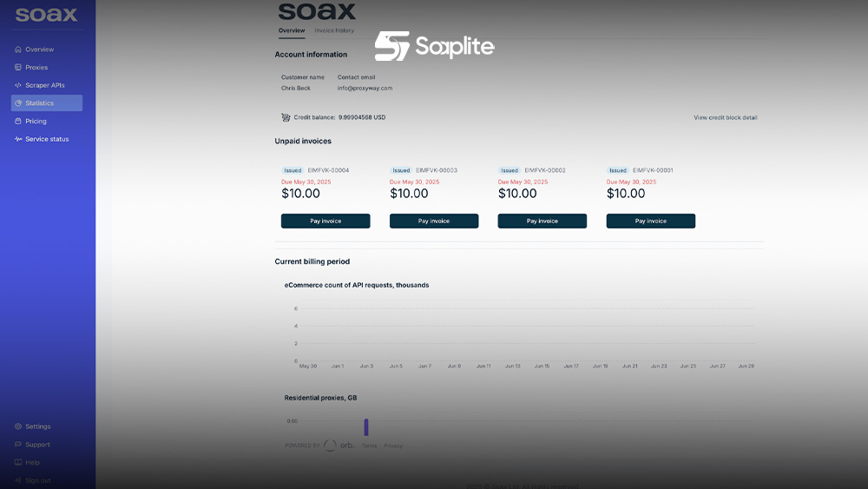Open View credit block detail link

pos(726,117)
